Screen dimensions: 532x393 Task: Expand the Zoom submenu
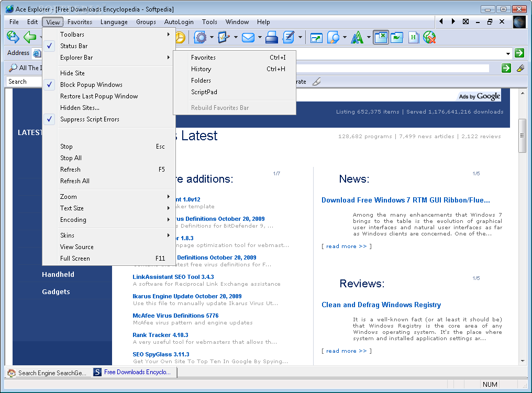click(109, 196)
